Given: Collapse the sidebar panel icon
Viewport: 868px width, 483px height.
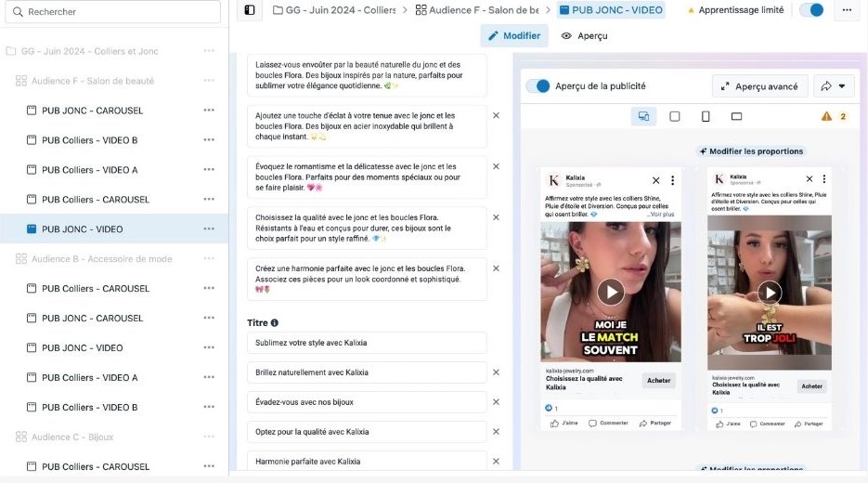Looking at the screenshot, I should pyautogui.click(x=250, y=10).
